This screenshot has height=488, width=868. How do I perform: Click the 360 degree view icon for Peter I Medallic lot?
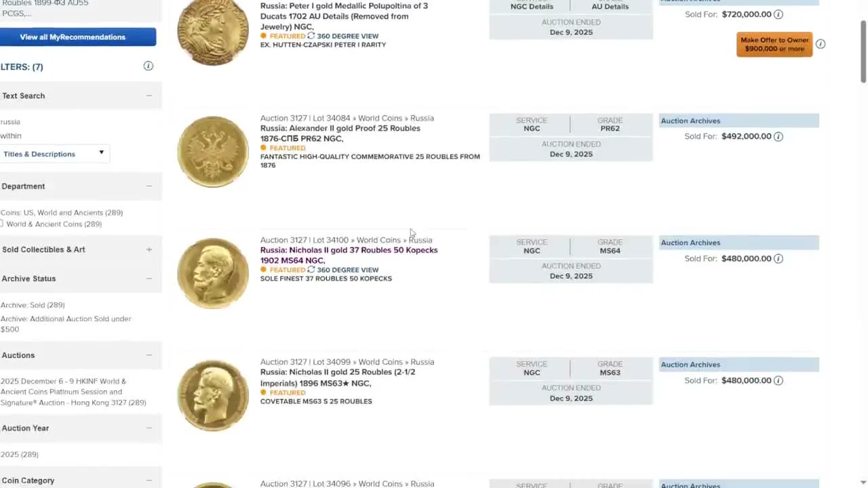click(311, 36)
